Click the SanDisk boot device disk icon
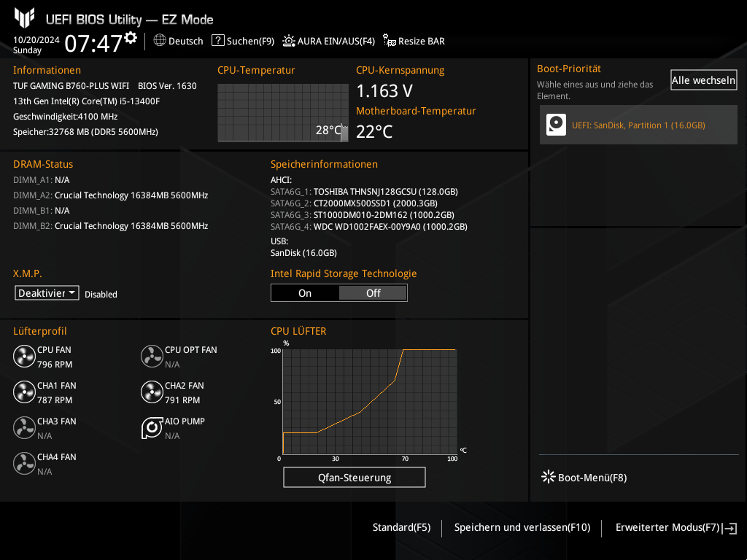 556,125
